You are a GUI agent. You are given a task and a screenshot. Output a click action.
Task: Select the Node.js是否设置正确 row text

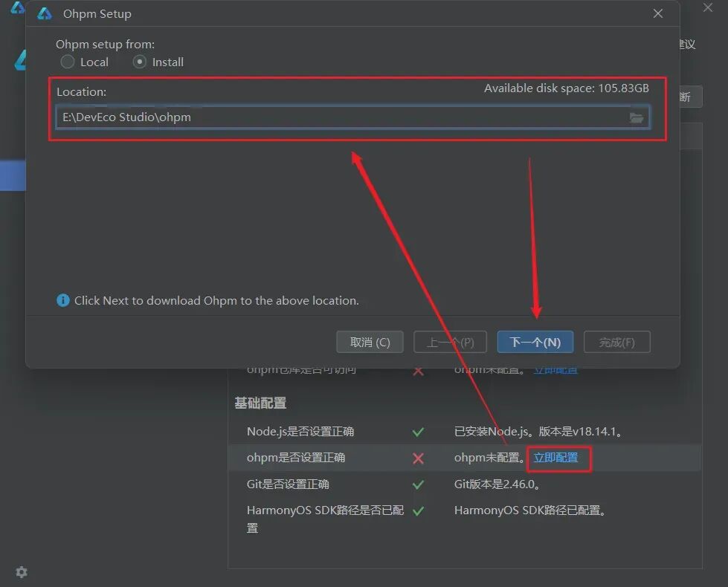tap(300, 431)
